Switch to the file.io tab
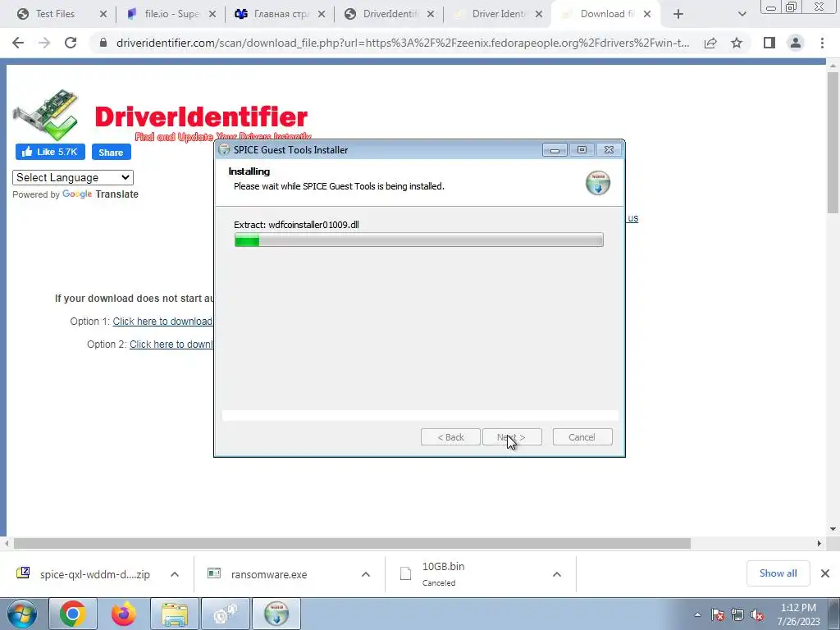The width and height of the screenshot is (840, 630). click(171, 15)
